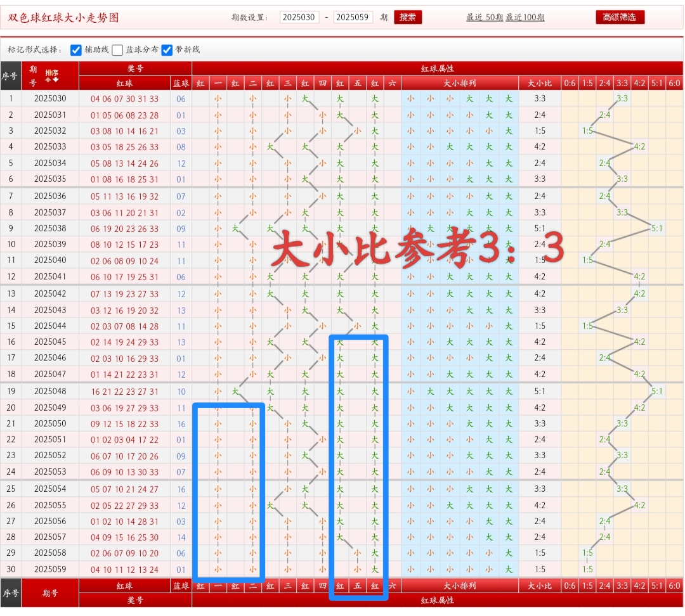Click the bottom 大小排列 footer header
Viewport: 685px width, 616px height.
tap(460, 586)
